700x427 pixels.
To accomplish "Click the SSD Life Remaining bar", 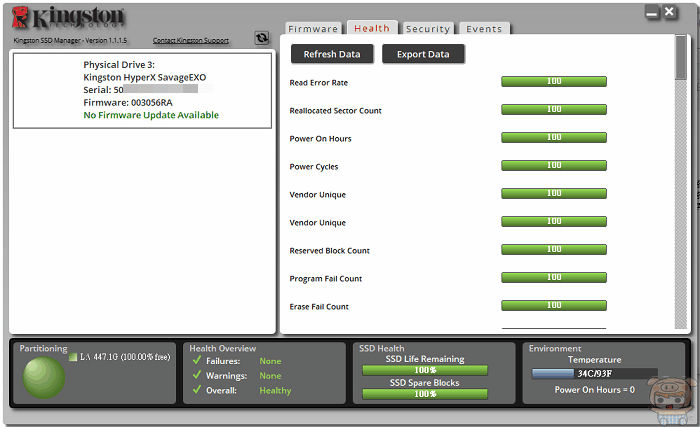I will pos(425,370).
